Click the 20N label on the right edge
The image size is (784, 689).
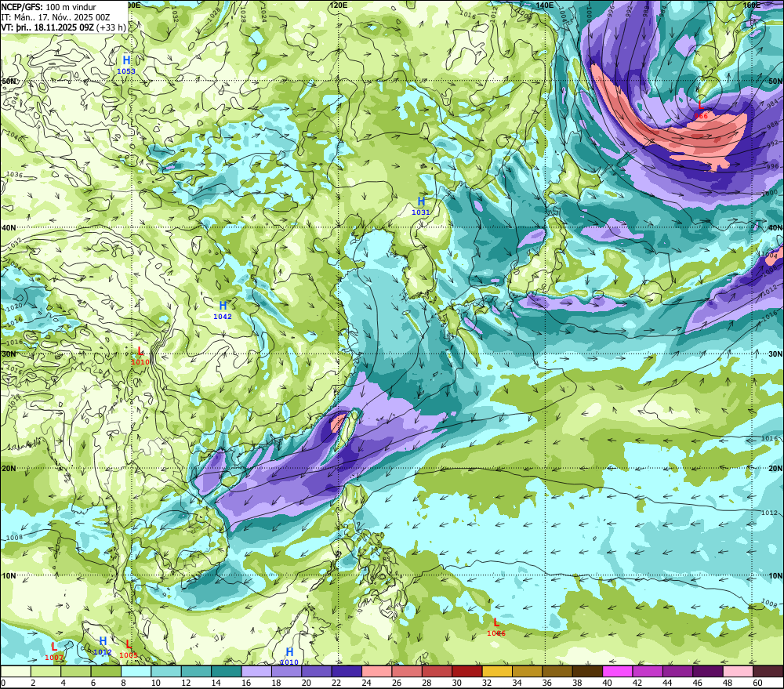775,469
